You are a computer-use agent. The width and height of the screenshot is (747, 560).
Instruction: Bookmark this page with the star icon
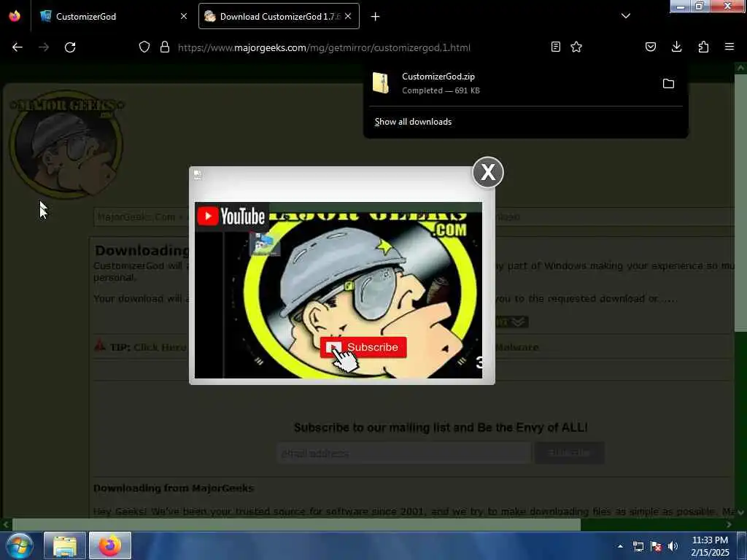pyautogui.click(x=576, y=47)
